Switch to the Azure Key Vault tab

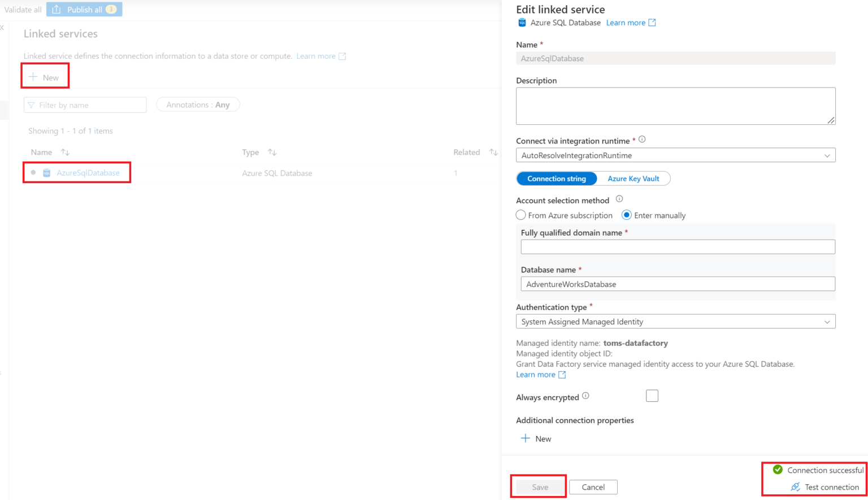(x=633, y=178)
